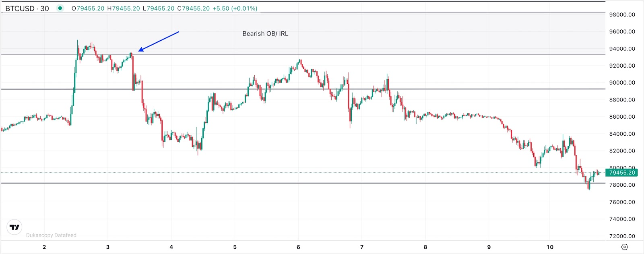Click the 86000.00 price axis label
The height and width of the screenshot is (254, 644).
[x=622, y=117]
